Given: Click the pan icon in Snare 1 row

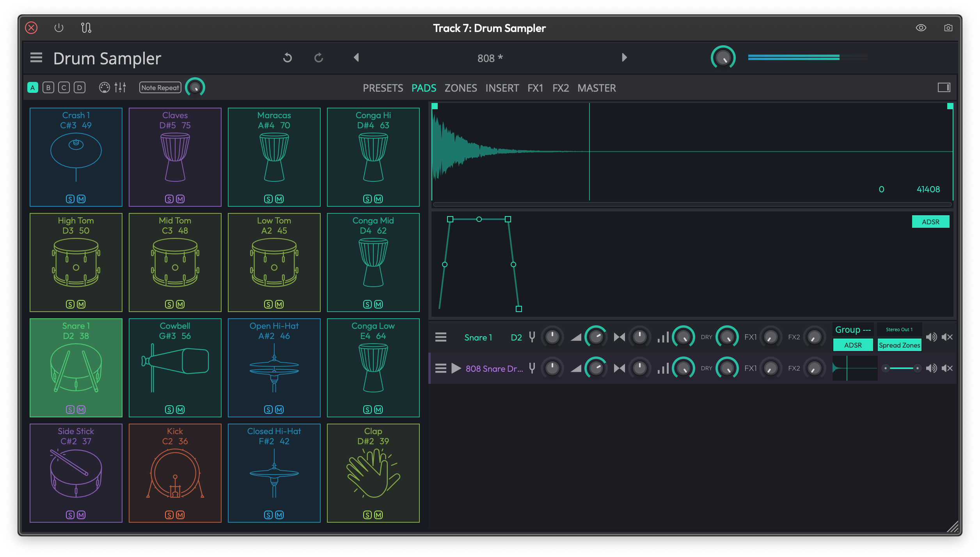Looking at the screenshot, I should point(620,337).
